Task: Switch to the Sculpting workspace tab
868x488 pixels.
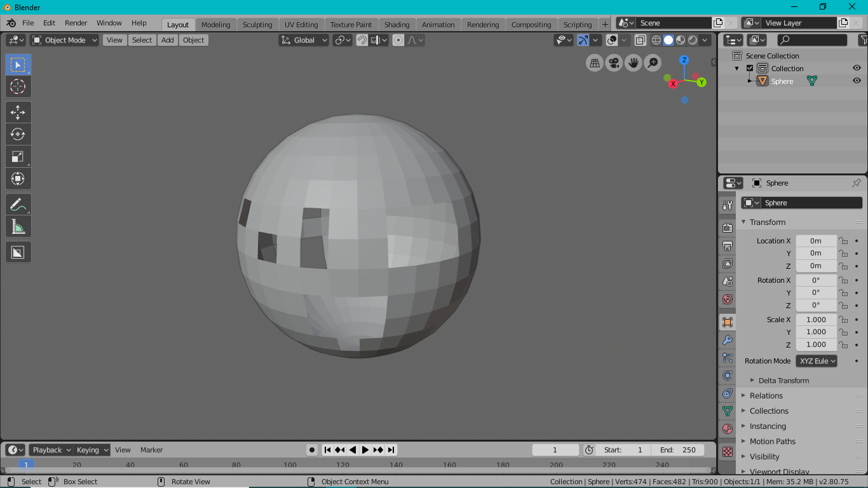Action: click(x=257, y=24)
